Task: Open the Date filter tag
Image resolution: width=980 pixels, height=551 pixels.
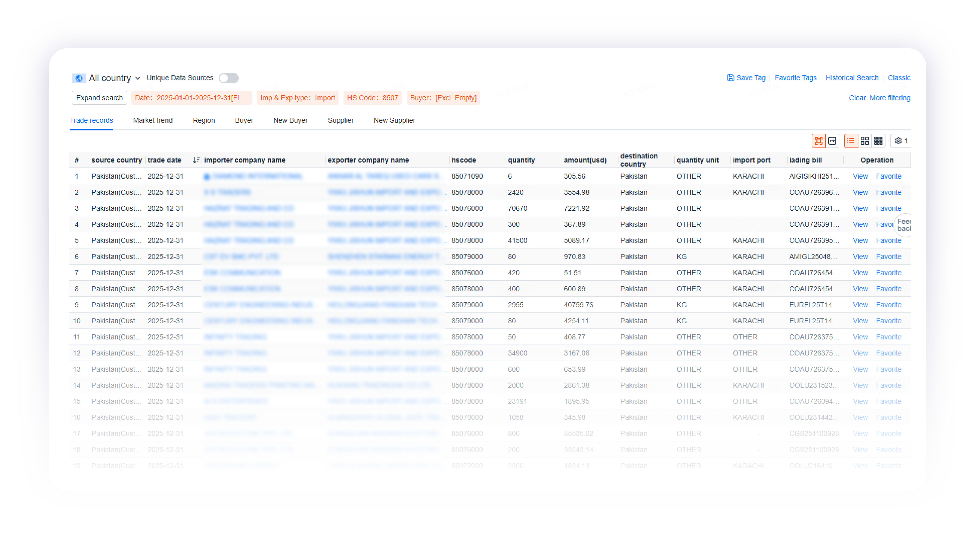Action: (x=191, y=98)
